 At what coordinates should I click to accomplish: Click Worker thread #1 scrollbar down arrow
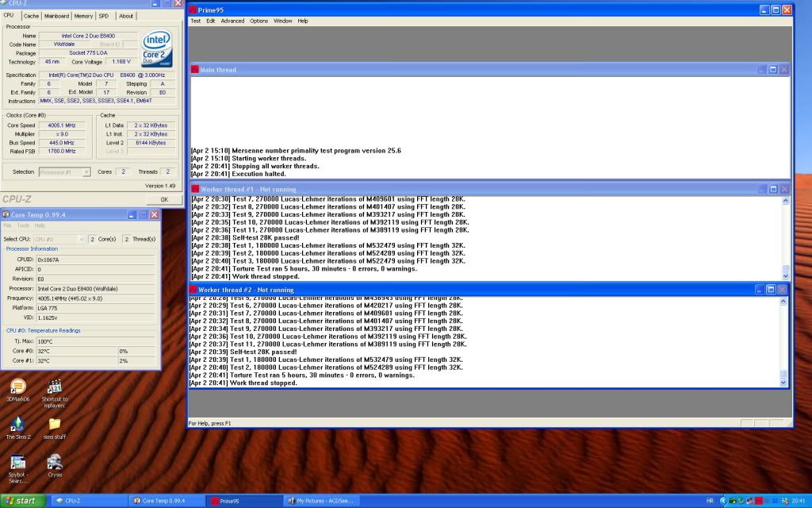(785, 276)
